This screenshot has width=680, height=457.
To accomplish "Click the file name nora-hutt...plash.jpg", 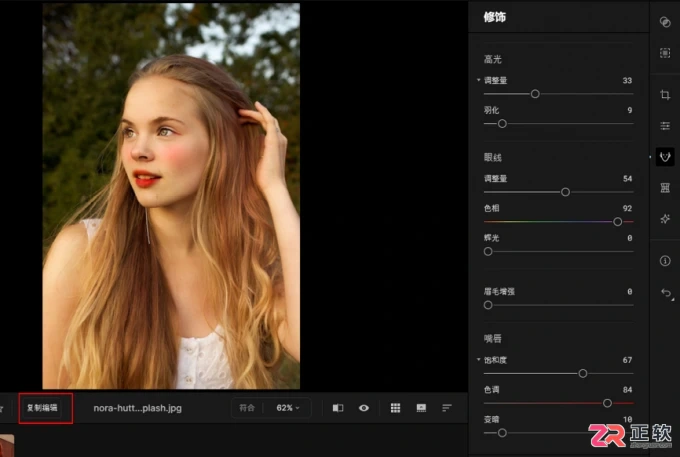I will coord(137,408).
